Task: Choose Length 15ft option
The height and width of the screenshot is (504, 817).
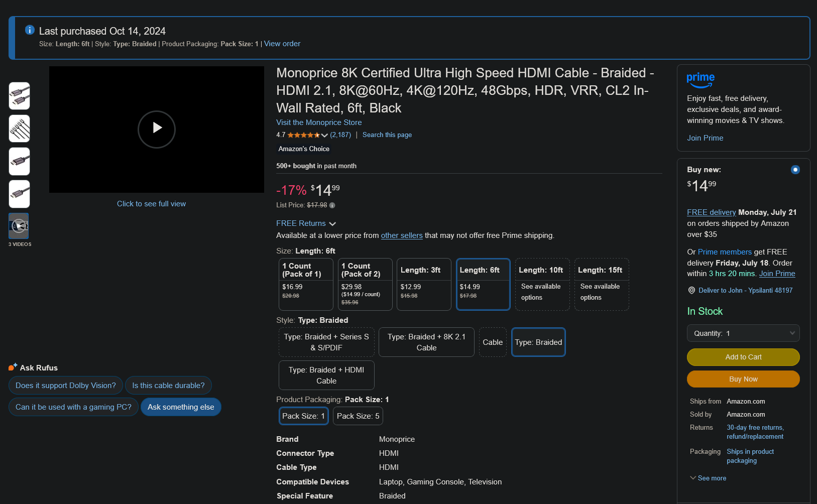Action: pos(602,284)
